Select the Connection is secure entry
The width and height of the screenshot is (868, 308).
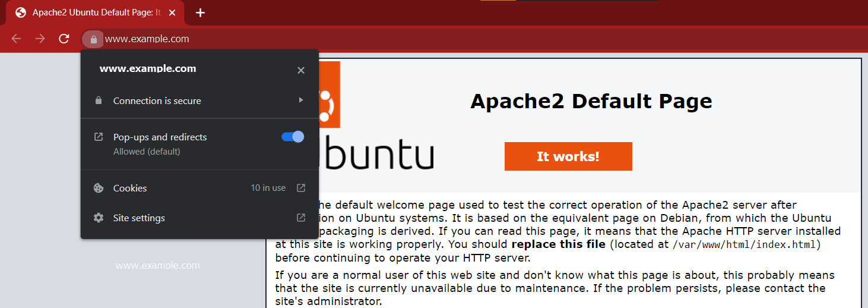click(157, 101)
